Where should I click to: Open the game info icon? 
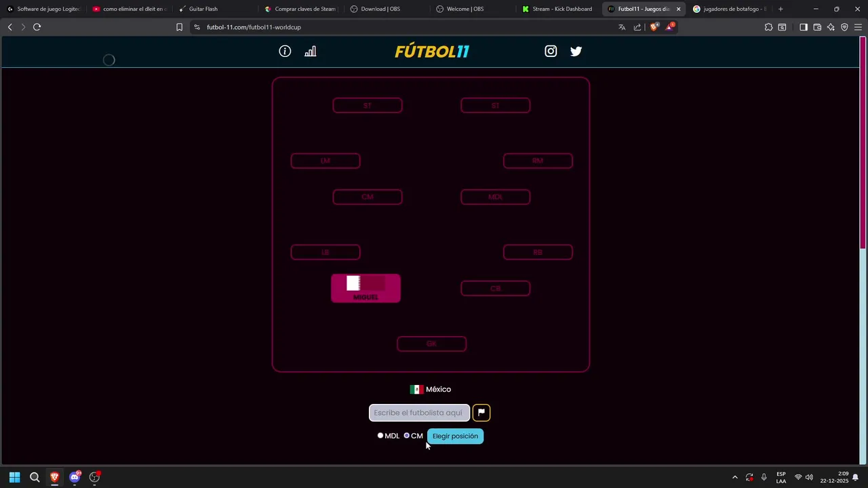(285, 52)
